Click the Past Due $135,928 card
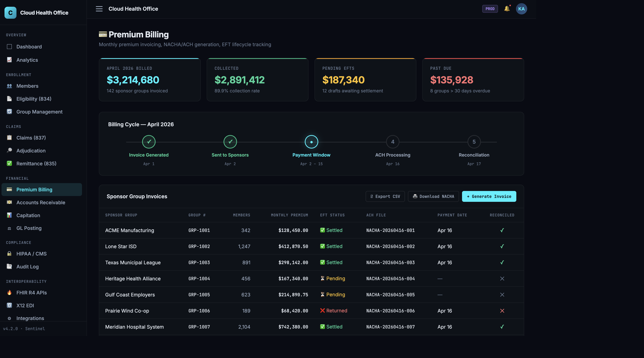644x358 pixels. point(473,80)
